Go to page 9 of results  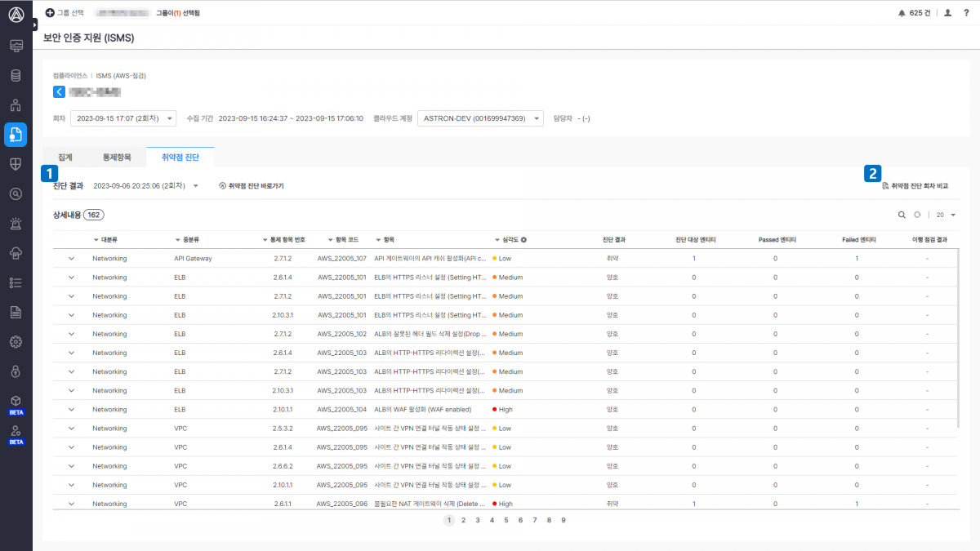[x=563, y=519]
